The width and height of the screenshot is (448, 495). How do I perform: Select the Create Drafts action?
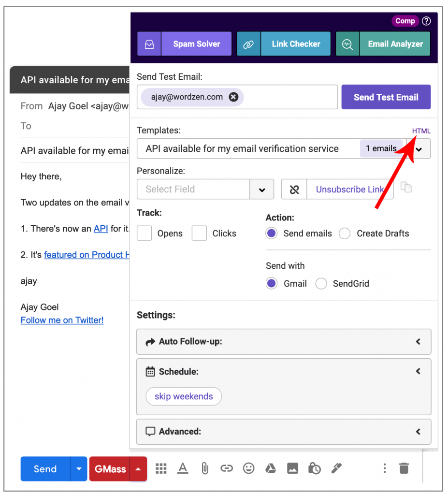click(x=345, y=233)
